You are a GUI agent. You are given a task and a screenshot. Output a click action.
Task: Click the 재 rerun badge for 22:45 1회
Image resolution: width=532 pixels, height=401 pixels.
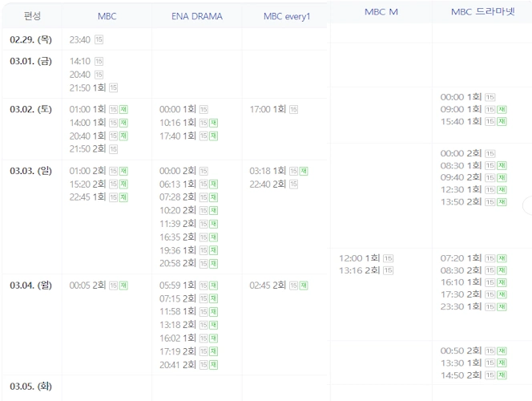coord(123,197)
